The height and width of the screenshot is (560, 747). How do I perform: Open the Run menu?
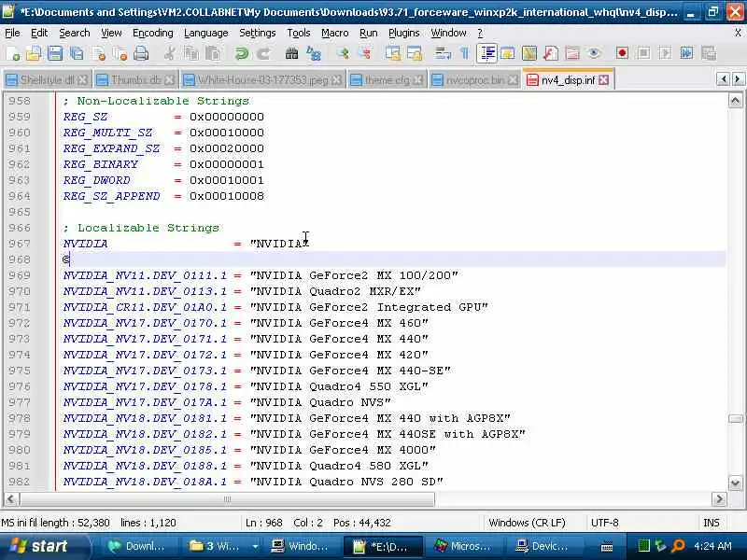click(x=368, y=33)
